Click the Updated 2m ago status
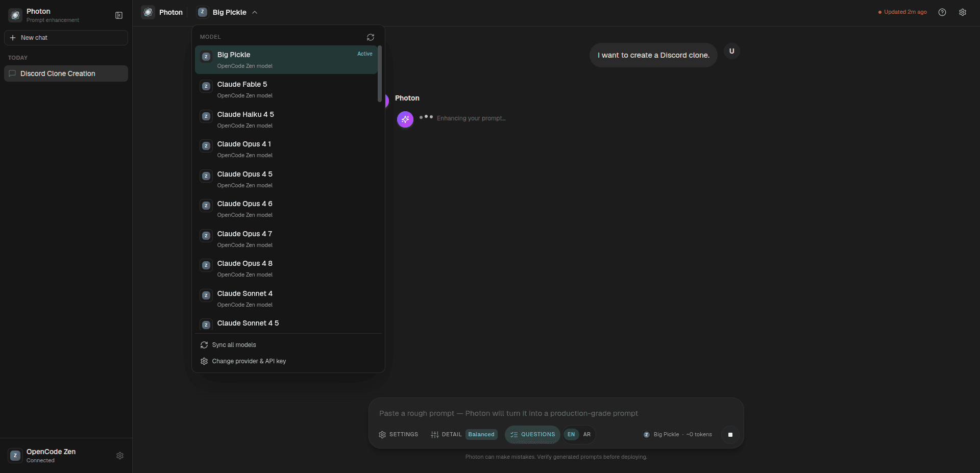This screenshot has height=473, width=980. tap(902, 12)
